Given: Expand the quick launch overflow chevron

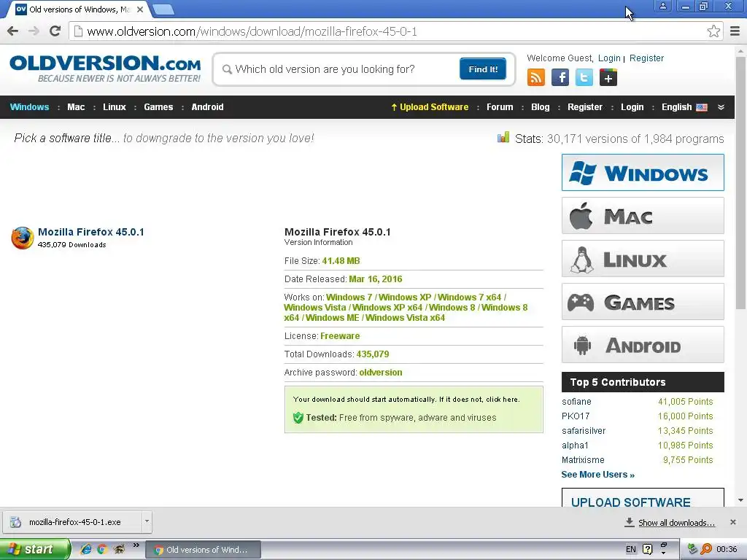Looking at the screenshot, I should (x=136, y=545).
